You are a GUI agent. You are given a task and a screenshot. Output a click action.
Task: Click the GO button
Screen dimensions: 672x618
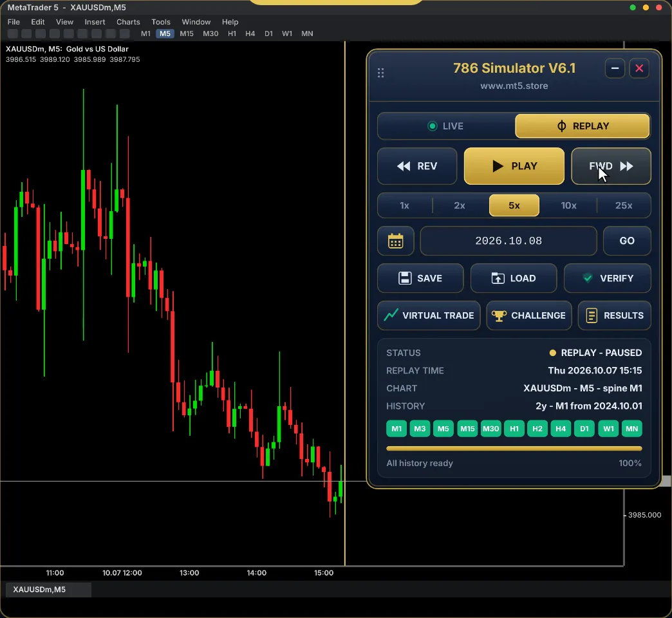[627, 241]
